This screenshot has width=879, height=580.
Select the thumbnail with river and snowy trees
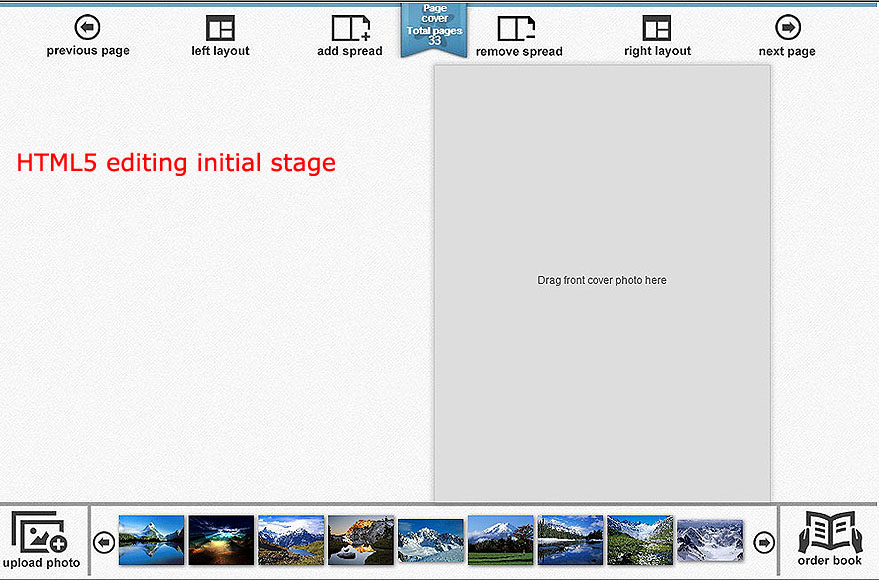[x=570, y=540]
